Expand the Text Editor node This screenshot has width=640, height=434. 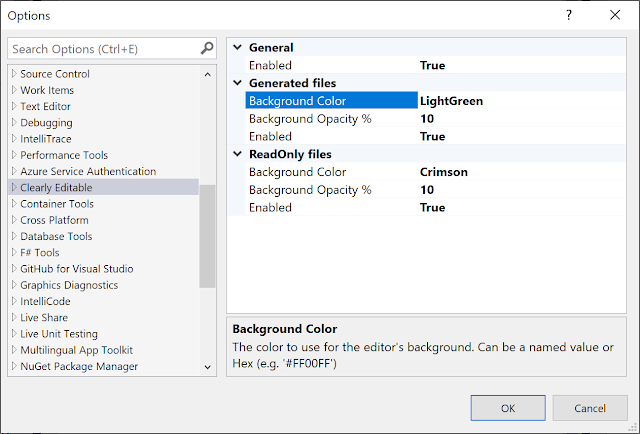click(x=14, y=106)
